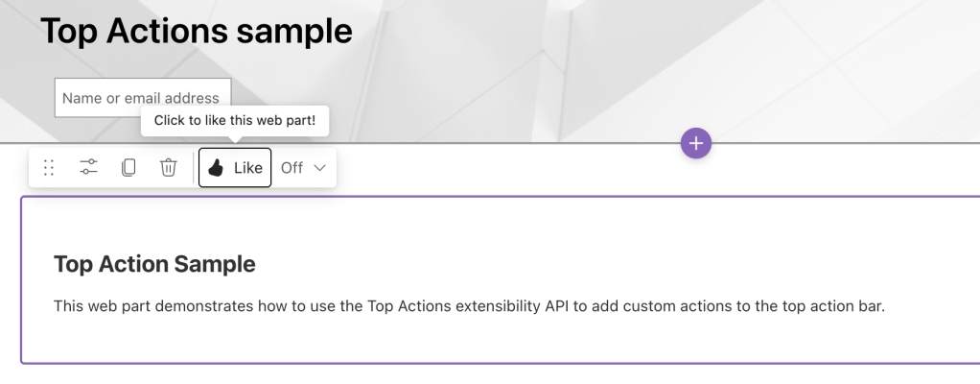This screenshot has height=384, width=980.
Task: Expand the chevron next to Off
Action: point(320,168)
